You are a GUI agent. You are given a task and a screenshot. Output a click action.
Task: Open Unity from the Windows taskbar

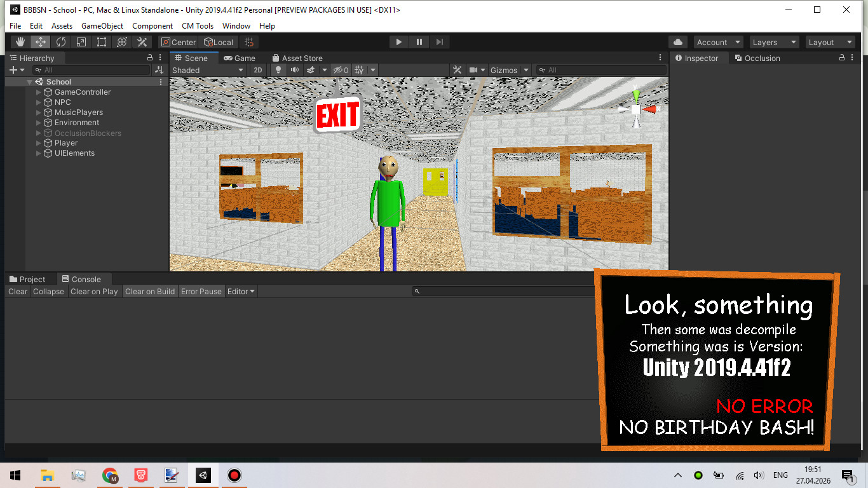click(203, 475)
